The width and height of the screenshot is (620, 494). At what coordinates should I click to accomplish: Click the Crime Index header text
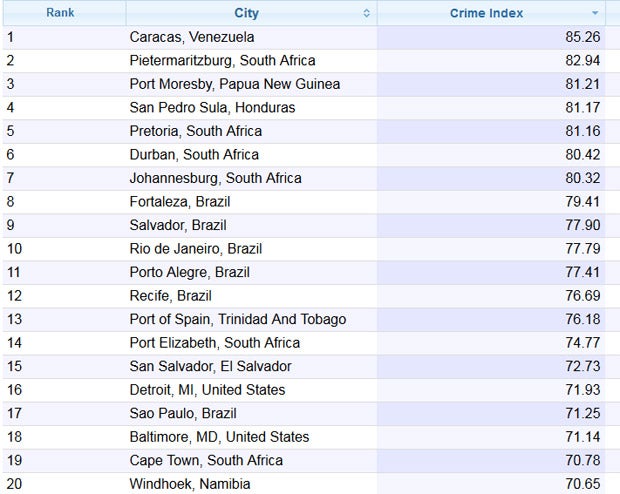click(486, 13)
